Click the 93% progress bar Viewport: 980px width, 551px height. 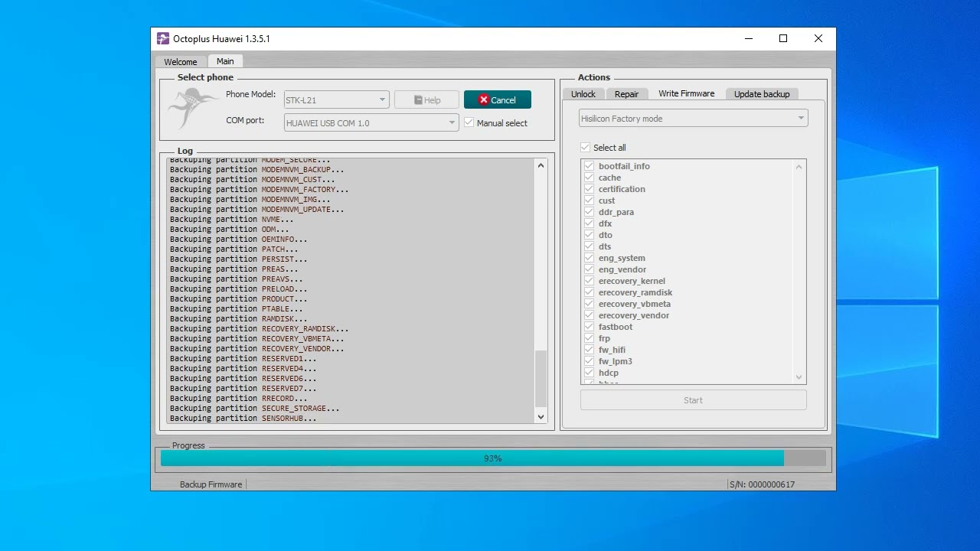[x=493, y=458]
